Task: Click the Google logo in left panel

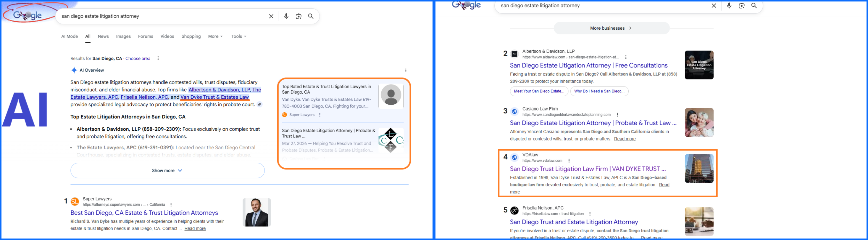Action: click(28, 15)
